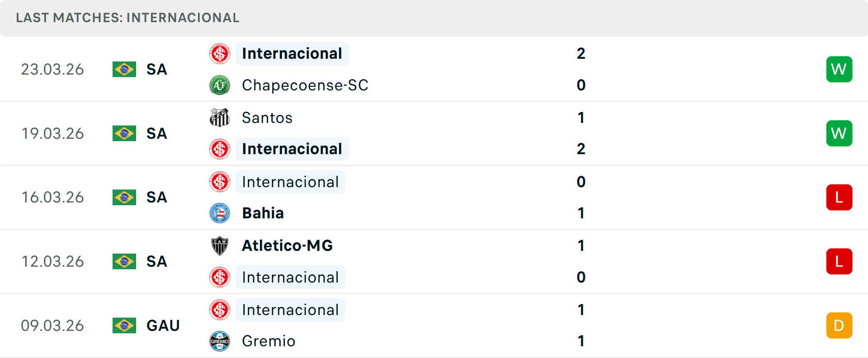Click the Last Matches: Internacional header

point(127,18)
